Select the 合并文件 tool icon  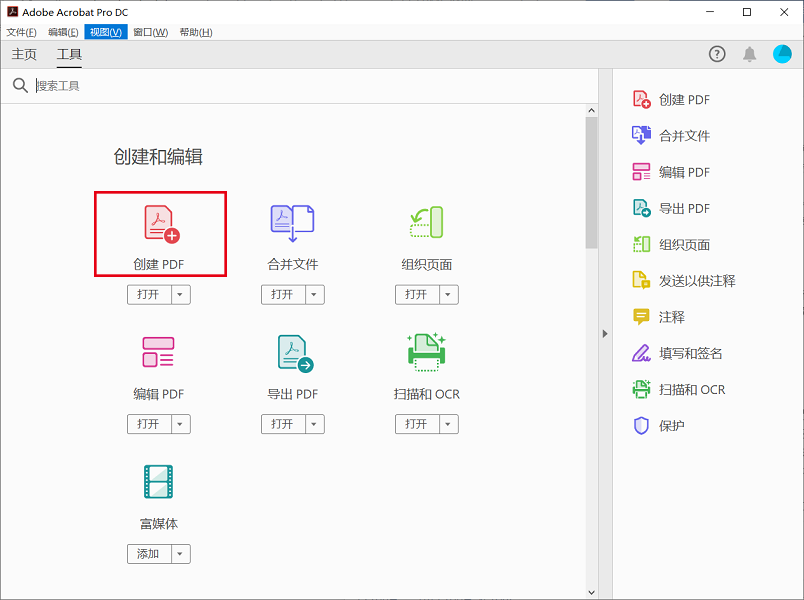click(292, 224)
